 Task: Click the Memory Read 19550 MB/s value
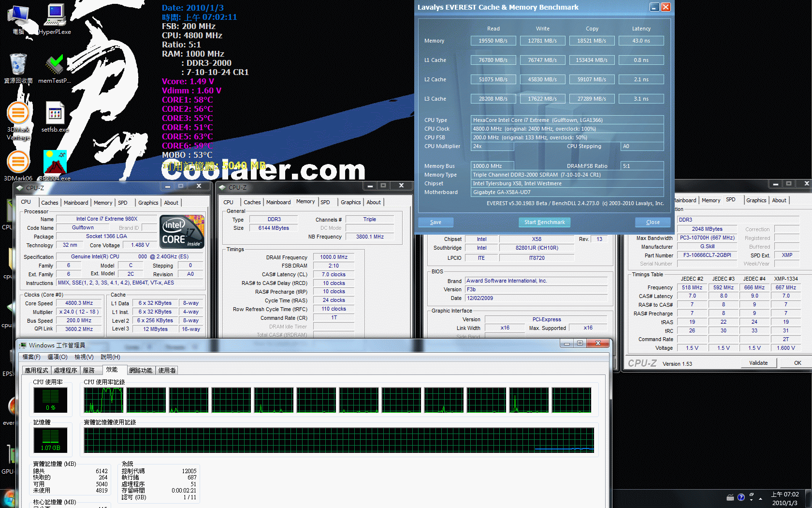[493, 41]
